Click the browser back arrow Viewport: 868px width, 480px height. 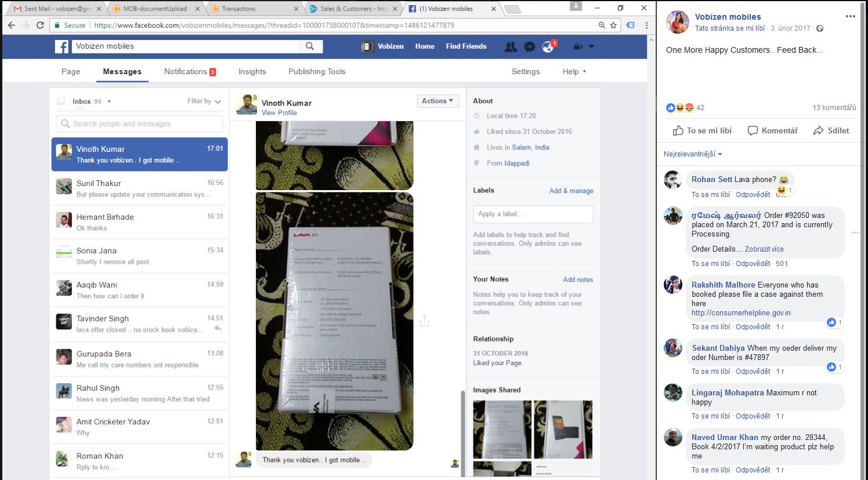click(11, 25)
